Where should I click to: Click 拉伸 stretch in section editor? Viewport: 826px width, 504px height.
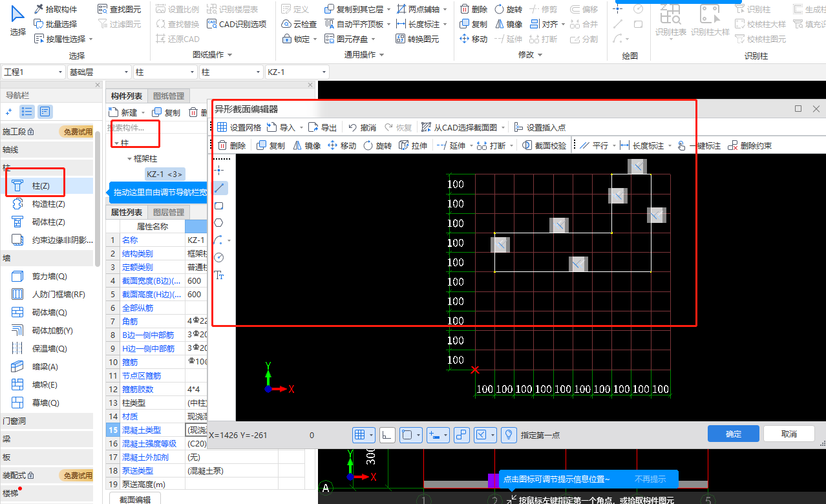tap(413, 145)
